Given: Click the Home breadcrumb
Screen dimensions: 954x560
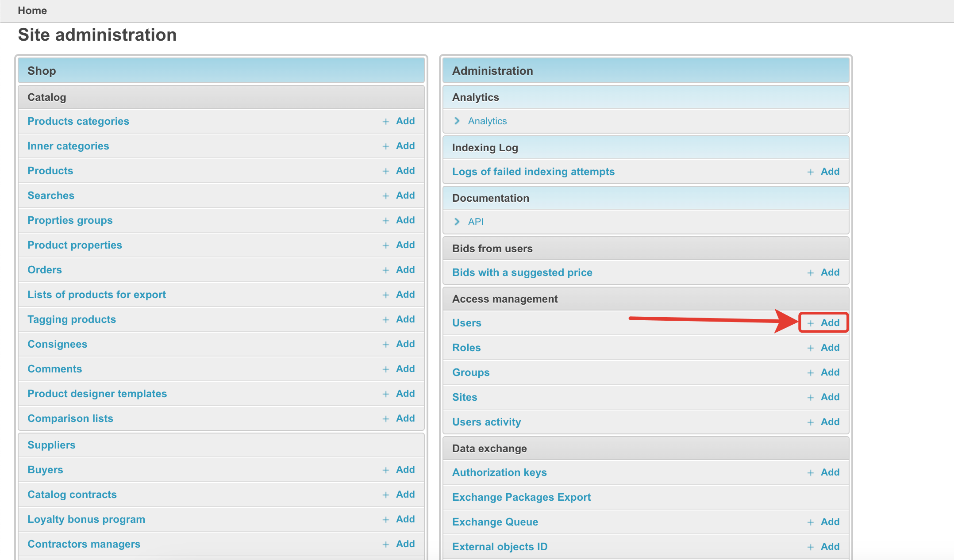Looking at the screenshot, I should [32, 11].
